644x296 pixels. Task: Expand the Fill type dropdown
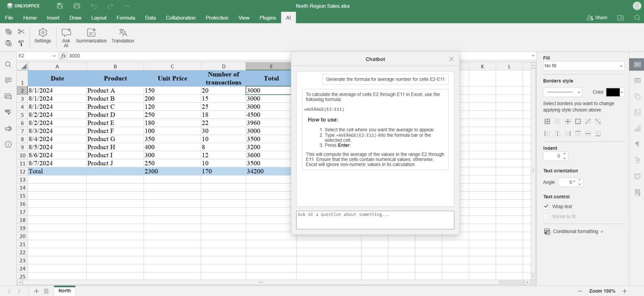click(x=584, y=66)
